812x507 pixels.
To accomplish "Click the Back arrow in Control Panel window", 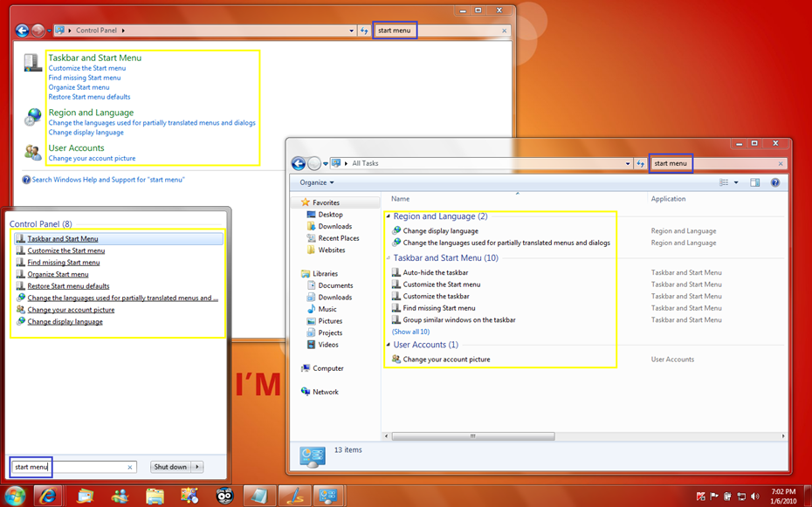I will pos(22,31).
